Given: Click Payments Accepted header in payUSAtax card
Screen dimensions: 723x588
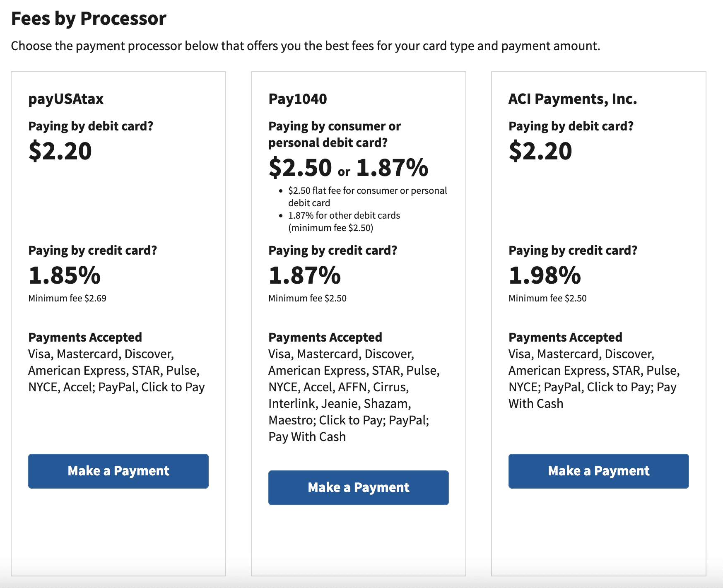Looking at the screenshot, I should coord(84,337).
